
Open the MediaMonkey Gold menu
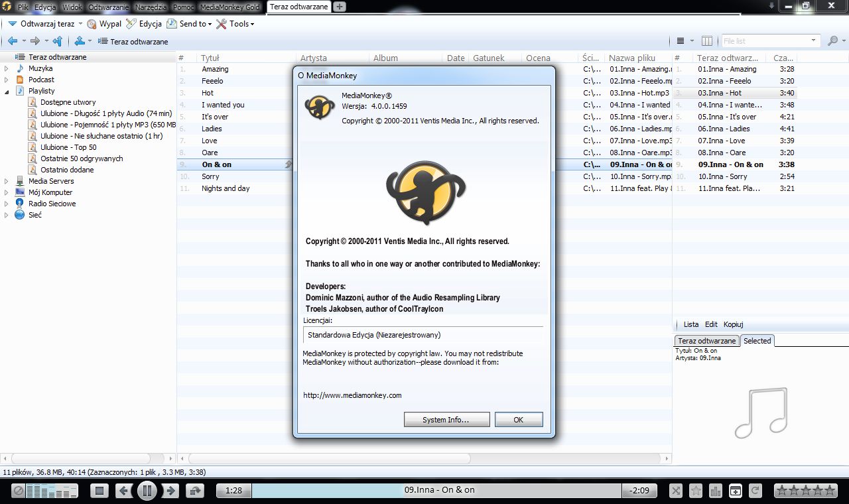(230, 7)
